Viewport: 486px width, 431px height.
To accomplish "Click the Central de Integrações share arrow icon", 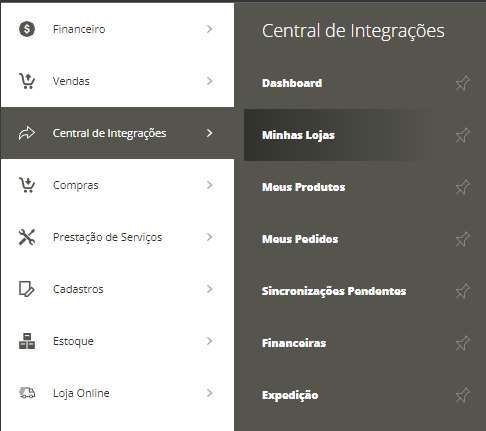I will pos(27,133).
